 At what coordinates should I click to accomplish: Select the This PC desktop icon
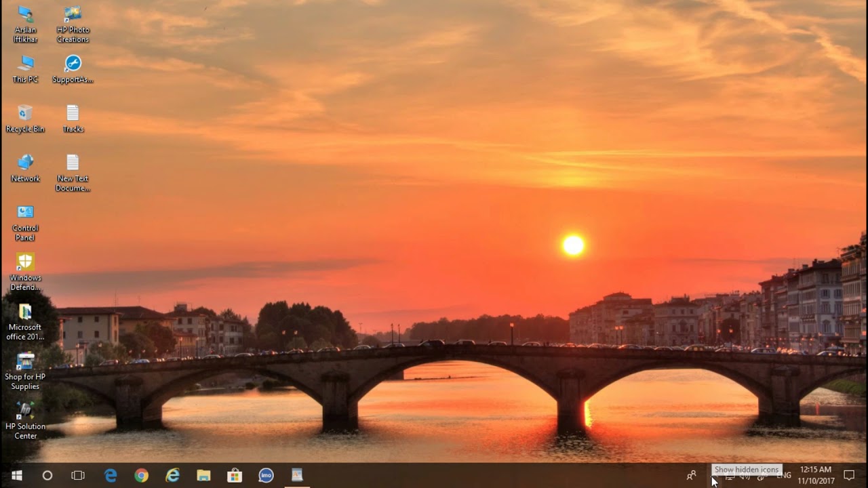[25, 69]
